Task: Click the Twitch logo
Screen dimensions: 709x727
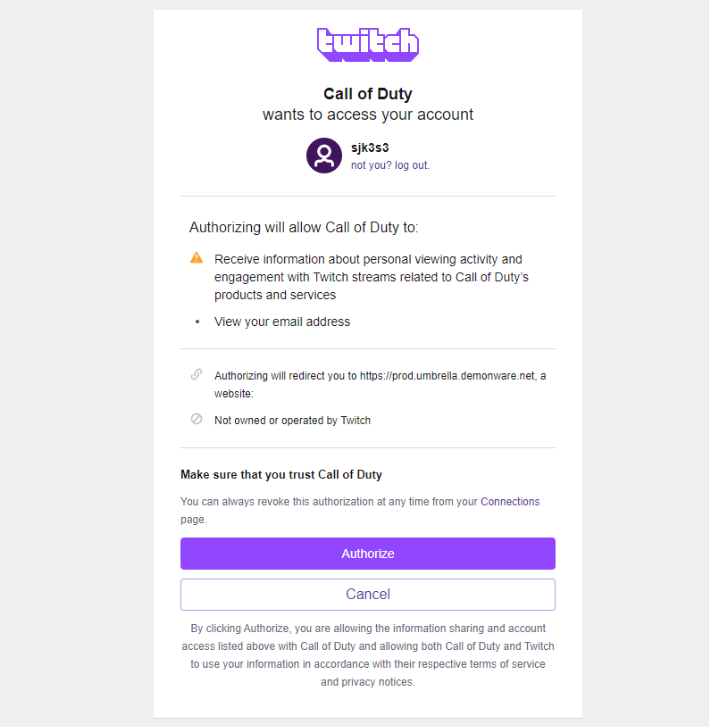Action: pyautogui.click(x=367, y=44)
